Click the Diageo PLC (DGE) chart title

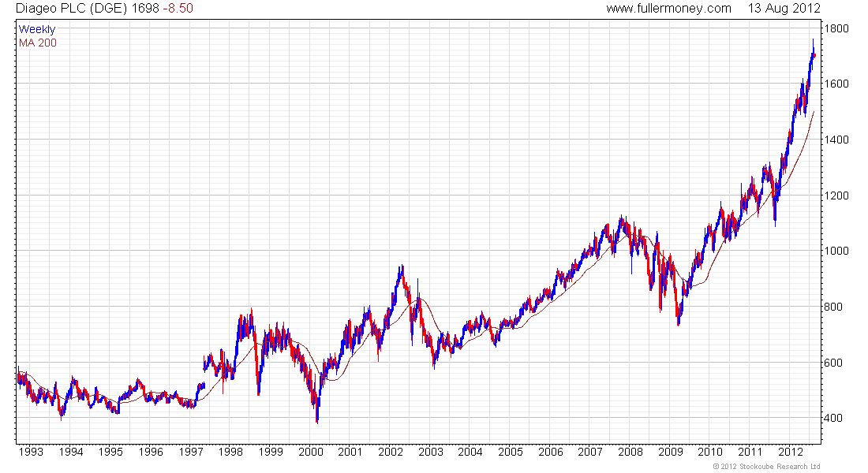coord(72,9)
